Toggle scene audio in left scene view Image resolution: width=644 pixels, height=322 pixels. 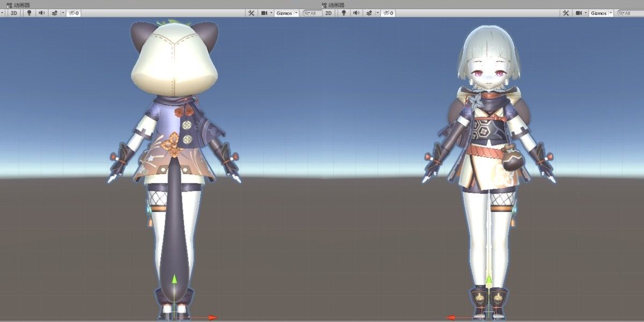click(41, 13)
